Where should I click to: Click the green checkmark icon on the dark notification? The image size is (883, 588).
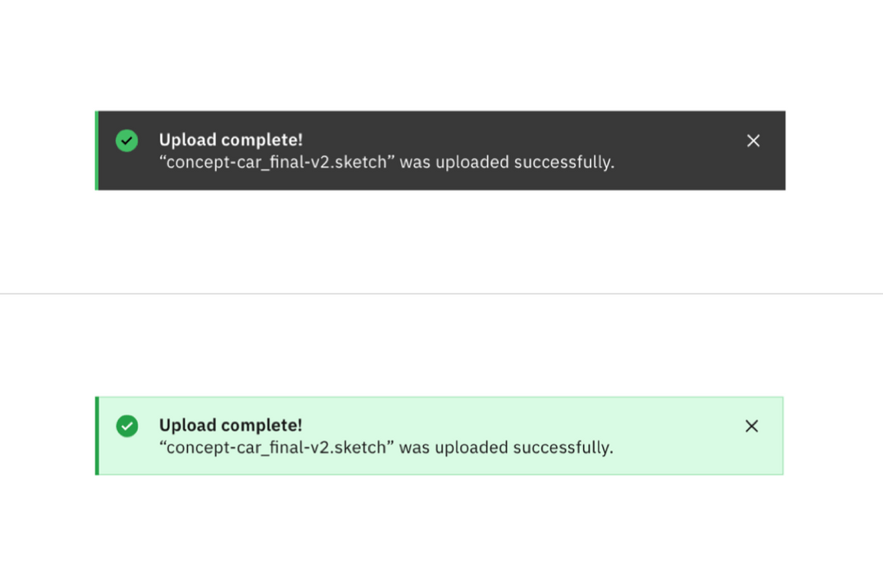tap(126, 141)
